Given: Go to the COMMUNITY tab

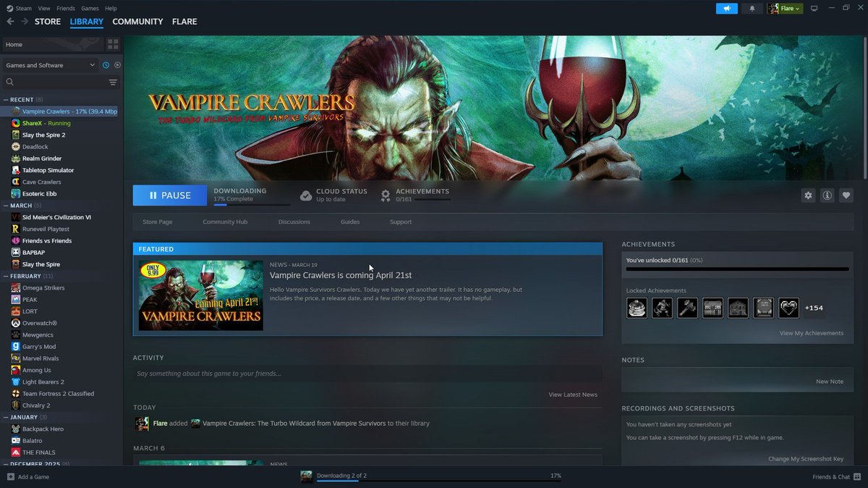Looking at the screenshot, I should [x=137, y=22].
